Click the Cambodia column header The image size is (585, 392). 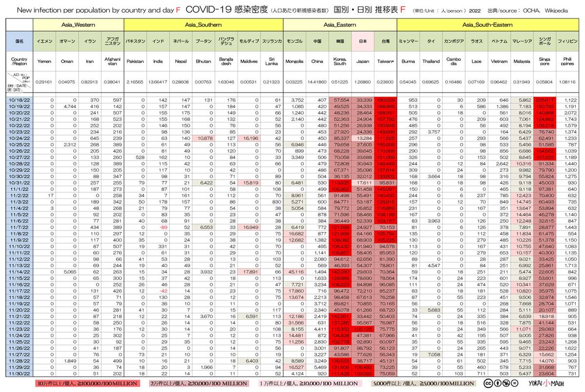pyautogui.click(x=453, y=62)
